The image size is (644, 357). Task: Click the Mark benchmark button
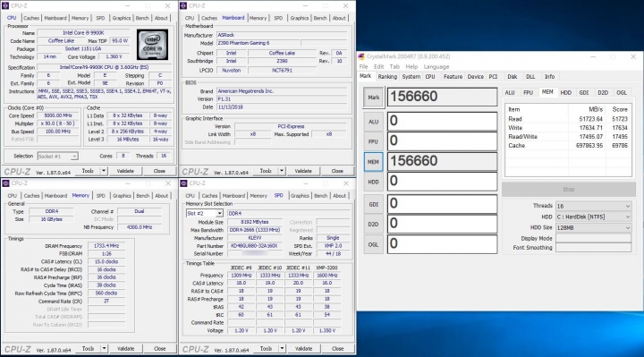(x=373, y=98)
